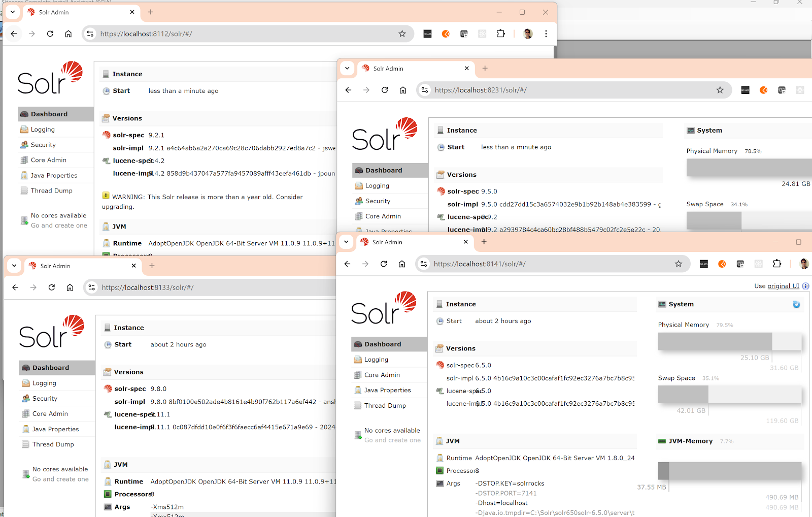Open Core Admin in the 8112 Solr window

[56, 160]
